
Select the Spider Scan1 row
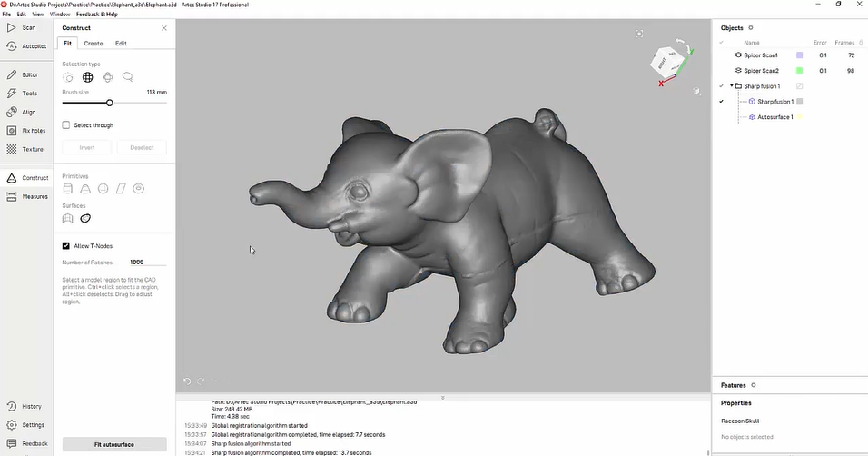click(792, 55)
